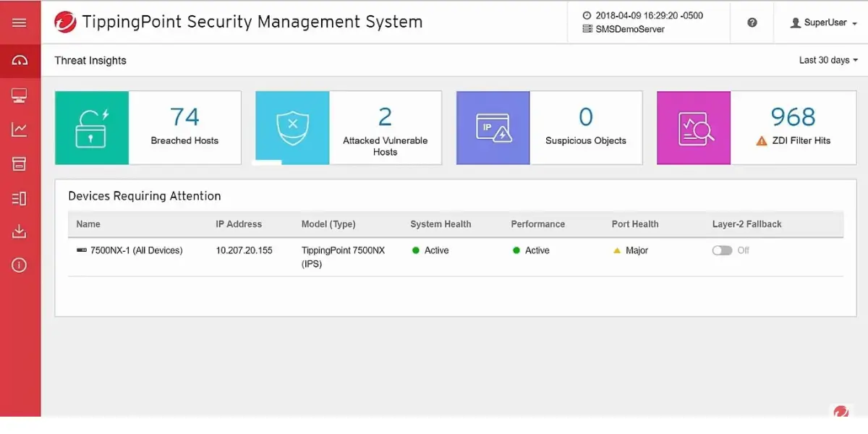This screenshot has height=434, width=868.
Task: Click the Suspicious Objects IP warning icon
Action: coord(493,127)
